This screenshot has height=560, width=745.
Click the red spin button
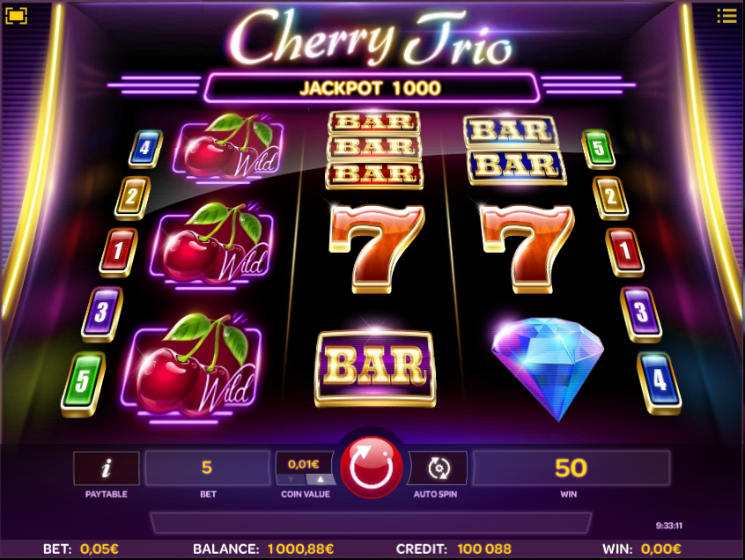[372, 468]
